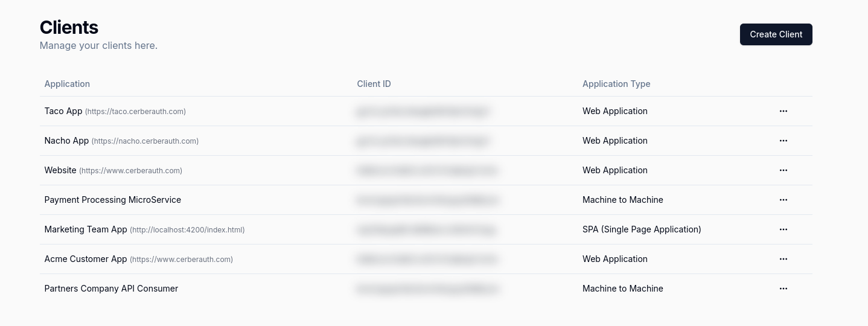Image resolution: width=868 pixels, height=326 pixels.
Task: Select the Marketing Team App name
Action: point(86,229)
